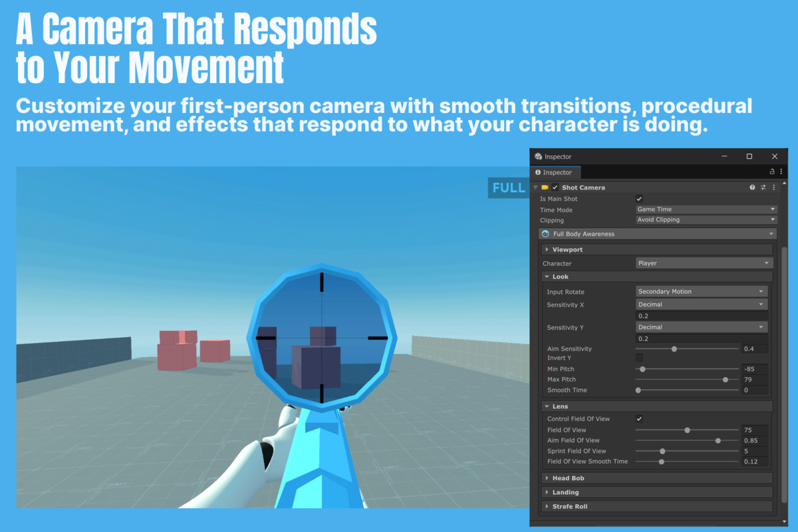Viewport: 798px width, 532px height.
Task: Click the Is Main Shot label
Action: [x=559, y=199]
